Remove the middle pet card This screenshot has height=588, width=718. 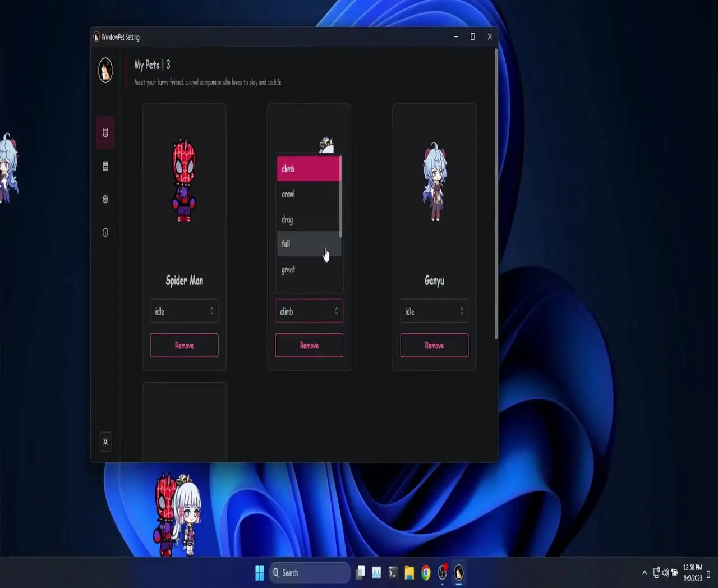coord(309,346)
